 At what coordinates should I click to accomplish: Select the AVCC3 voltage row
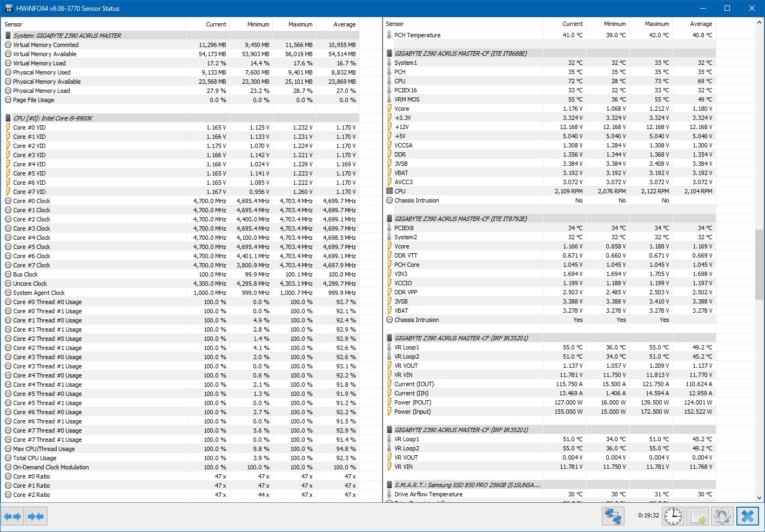[549, 182]
